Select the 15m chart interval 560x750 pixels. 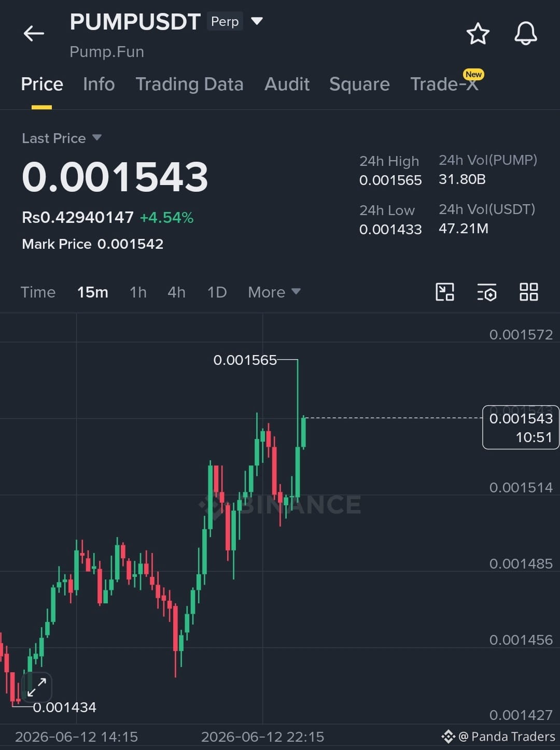(x=93, y=292)
